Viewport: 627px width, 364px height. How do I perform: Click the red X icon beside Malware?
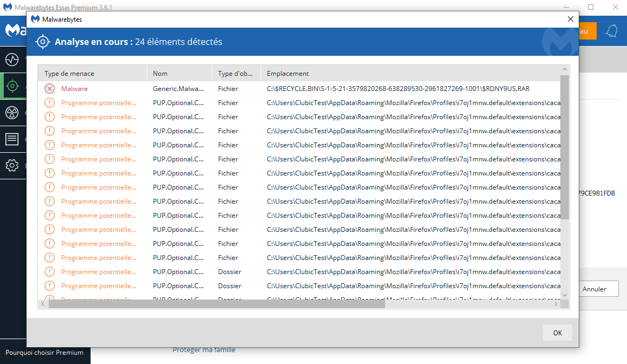(x=50, y=89)
